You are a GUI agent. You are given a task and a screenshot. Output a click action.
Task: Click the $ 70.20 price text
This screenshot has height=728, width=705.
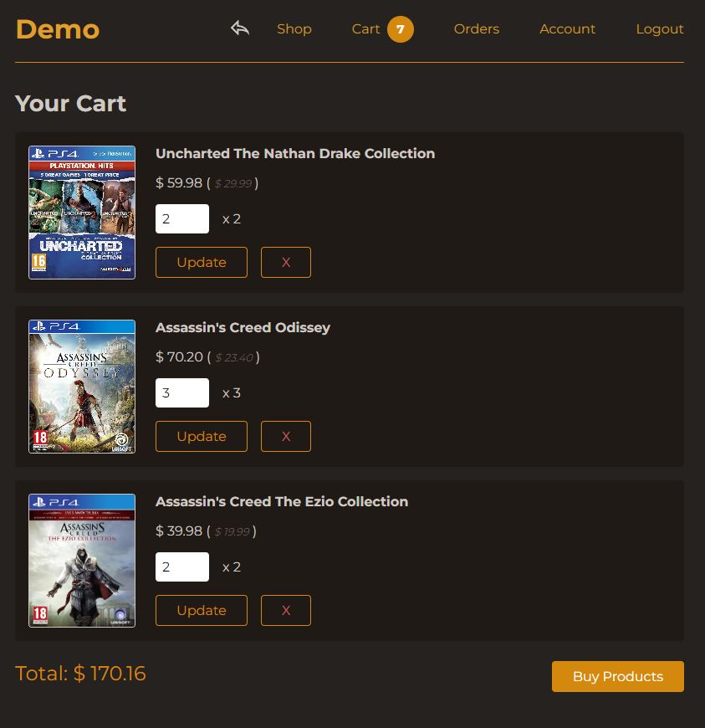(x=179, y=357)
